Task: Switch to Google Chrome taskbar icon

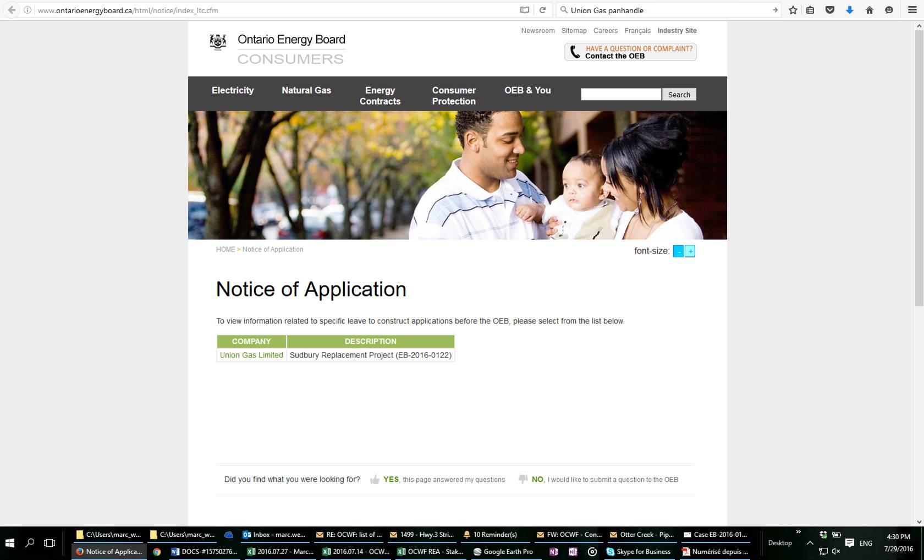Action: click(157, 552)
